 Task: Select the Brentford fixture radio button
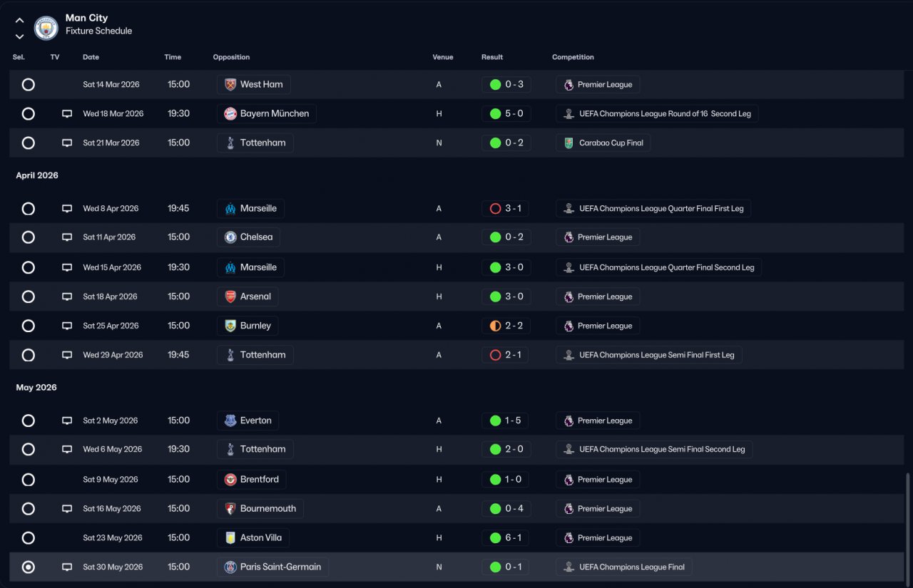point(28,480)
